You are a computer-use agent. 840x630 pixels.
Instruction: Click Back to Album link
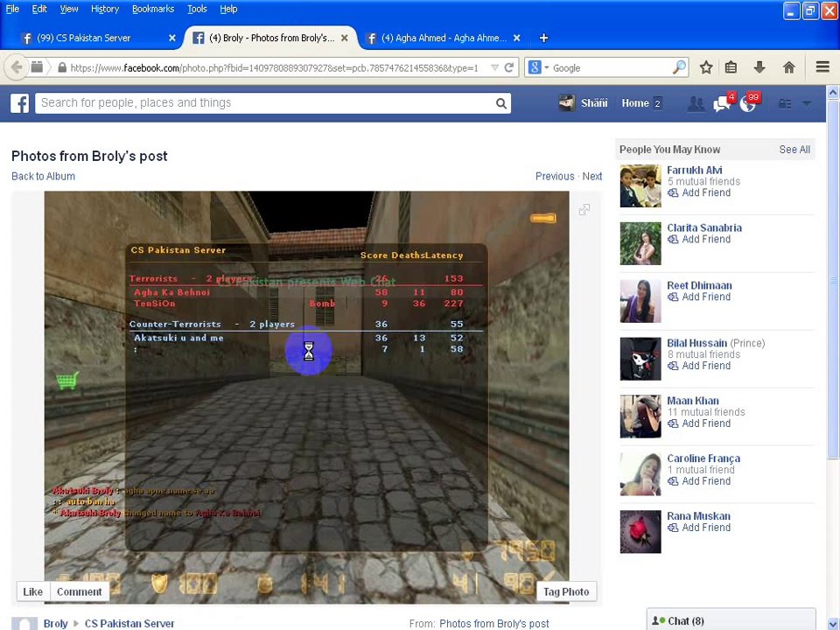[x=44, y=176]
